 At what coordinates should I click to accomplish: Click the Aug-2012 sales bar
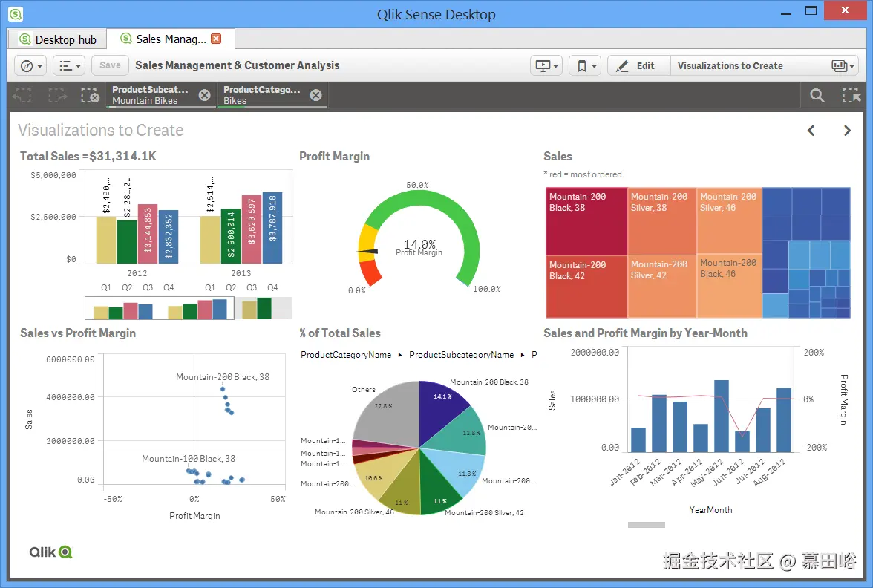click(x=784, y=420)
